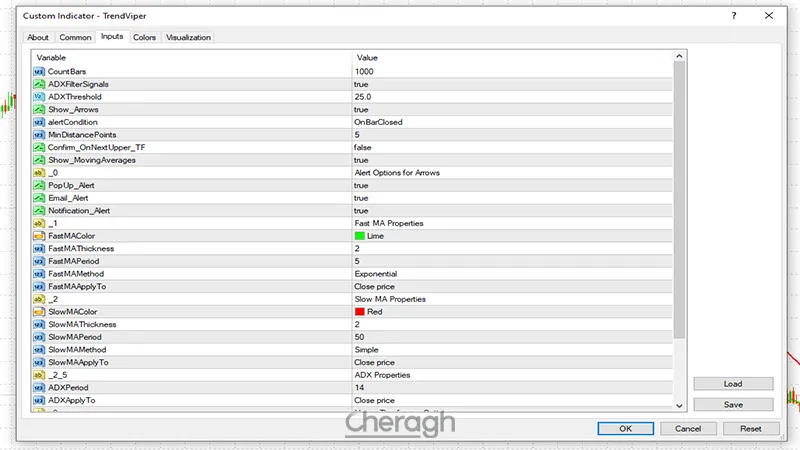Switch to the Visualization tab
800x450 pixels.
pyautogui.click(x=188, y=38)
